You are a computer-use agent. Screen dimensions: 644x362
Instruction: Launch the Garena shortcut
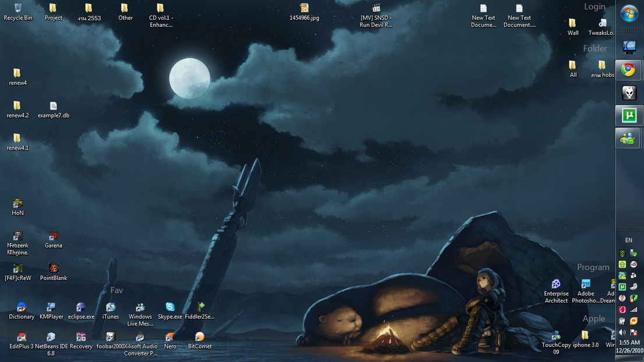tap(54, 240)
